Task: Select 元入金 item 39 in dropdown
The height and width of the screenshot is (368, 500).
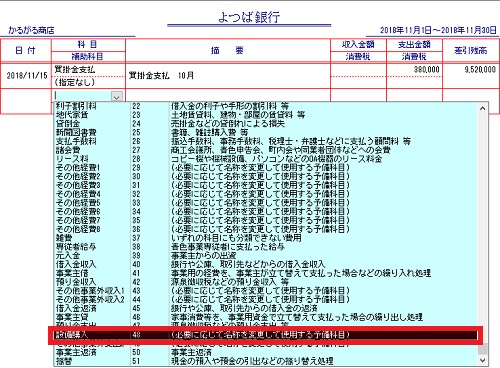Action: (x=266, y=256)
